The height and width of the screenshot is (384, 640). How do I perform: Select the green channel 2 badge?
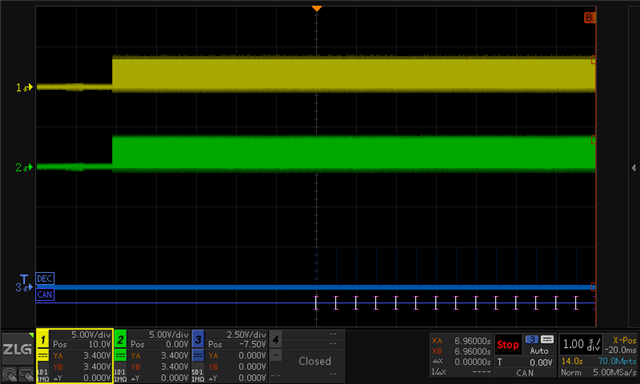click(120, 339)
